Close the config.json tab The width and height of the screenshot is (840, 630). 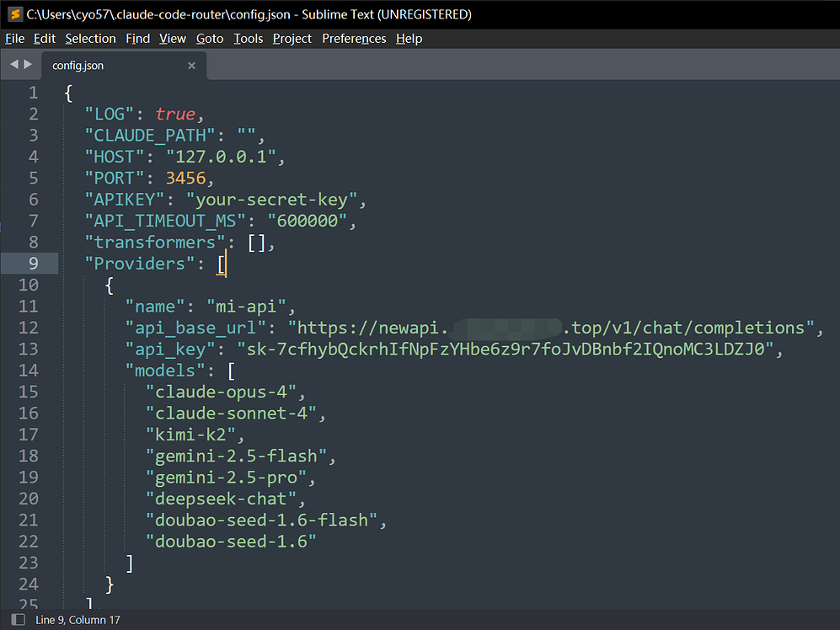[x=192, y=66]
